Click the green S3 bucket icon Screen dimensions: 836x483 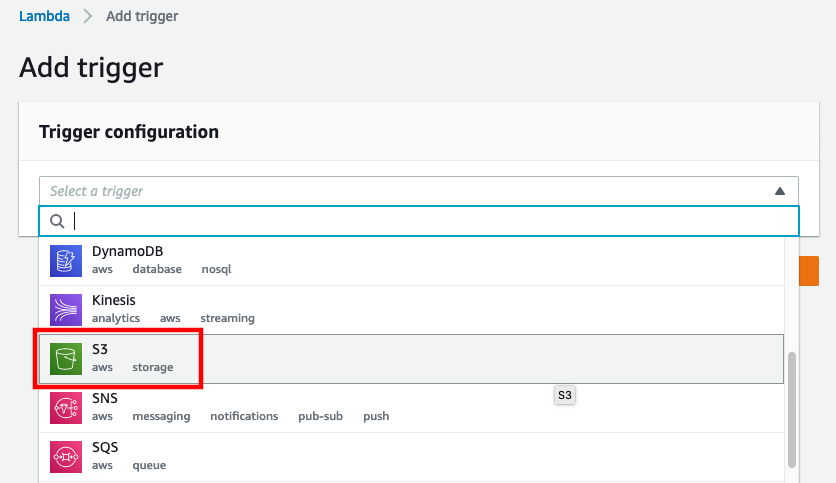pyautogui.click(x=66, y=359)
